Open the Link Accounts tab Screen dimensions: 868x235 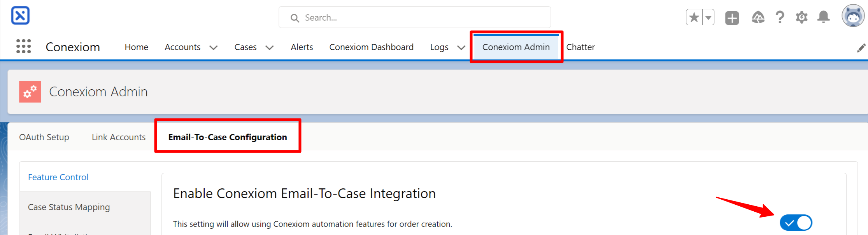[x=119, y=137]
